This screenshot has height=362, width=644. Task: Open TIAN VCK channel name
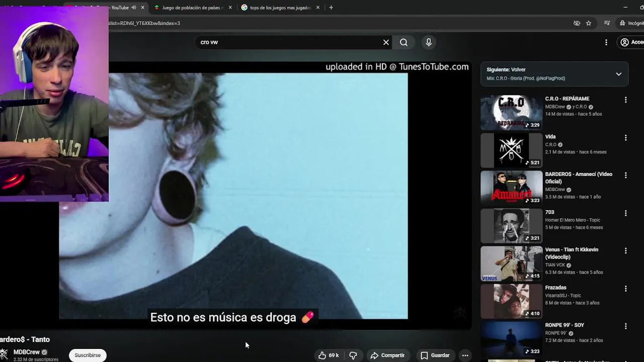pyautogui.click(x=555, y=265)
